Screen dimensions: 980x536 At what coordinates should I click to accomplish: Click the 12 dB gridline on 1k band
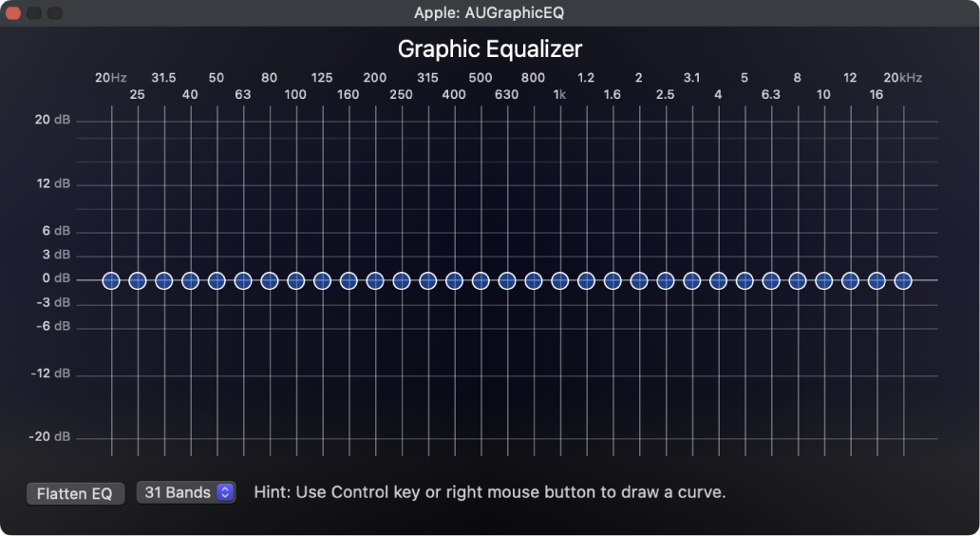coord(560,185)
